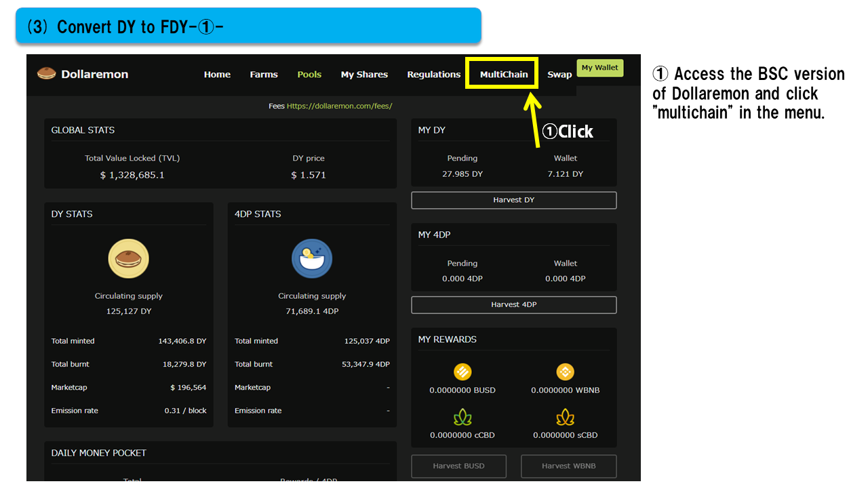Screen dimensions: 868x488
Task: Open the Home menu item
Action: [217, 75]
